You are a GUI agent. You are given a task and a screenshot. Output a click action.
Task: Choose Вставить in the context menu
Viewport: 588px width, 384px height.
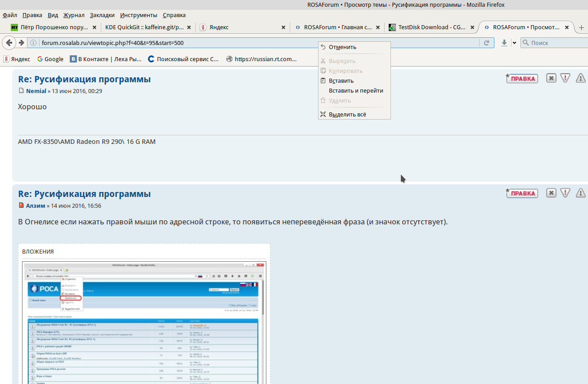341,81
